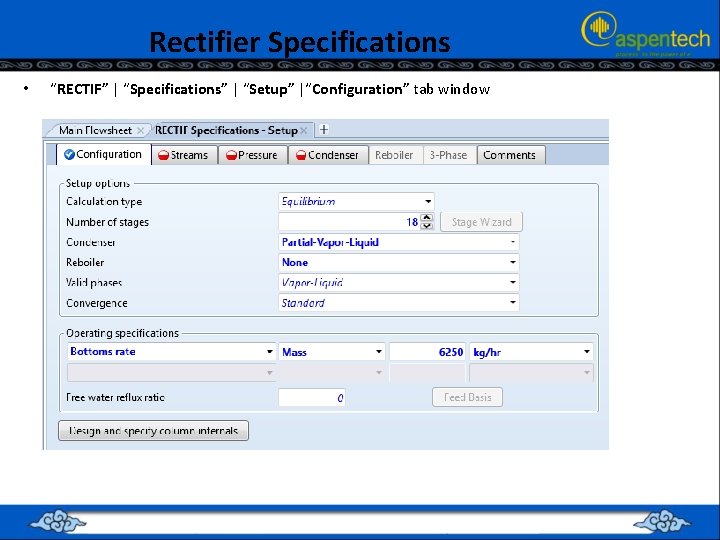
Task: Close the RECTIF Specifications - Setup tab
Action: [x=304, y=131]
